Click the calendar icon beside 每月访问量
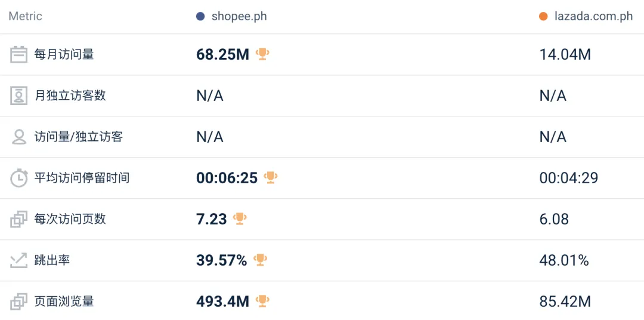 [x=19, y=54]
